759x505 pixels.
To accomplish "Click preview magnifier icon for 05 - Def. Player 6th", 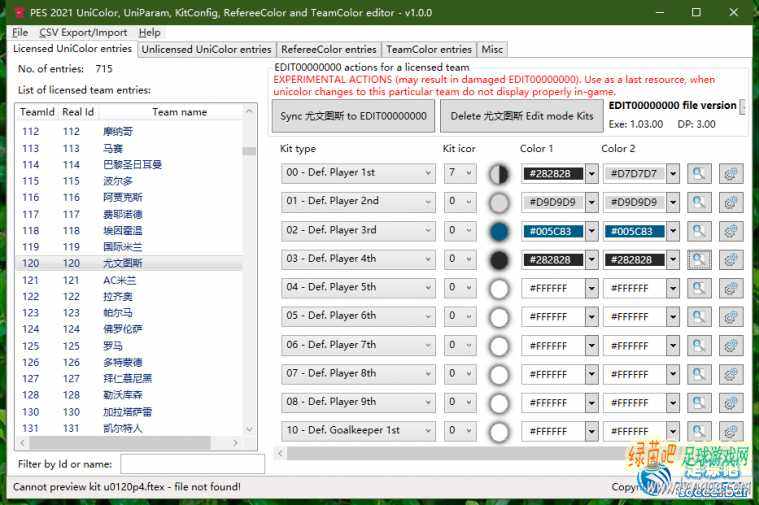I will [x=699, y=317].
